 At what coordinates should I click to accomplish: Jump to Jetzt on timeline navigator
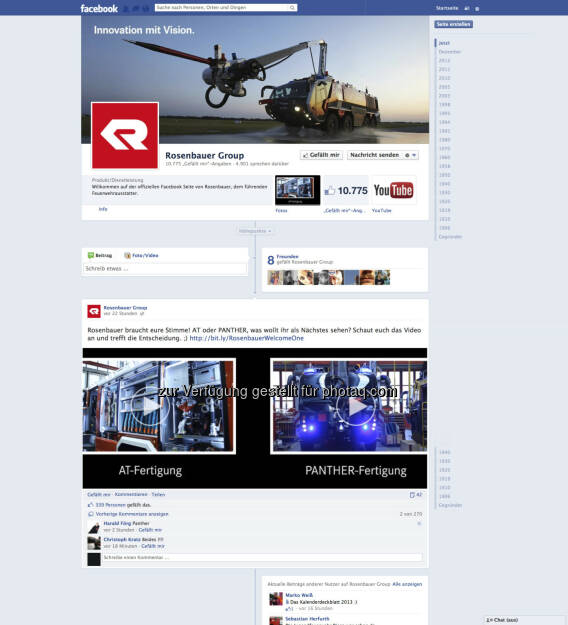pos(444,43)
